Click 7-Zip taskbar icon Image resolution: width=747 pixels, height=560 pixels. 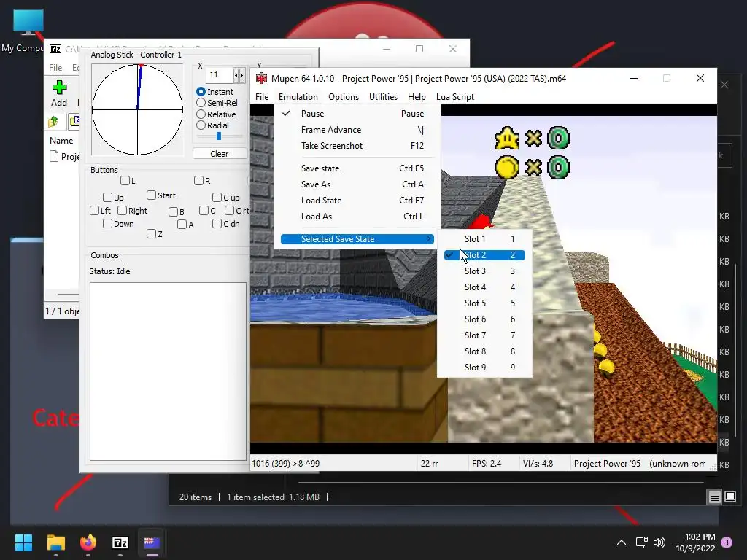coord(120,542)
